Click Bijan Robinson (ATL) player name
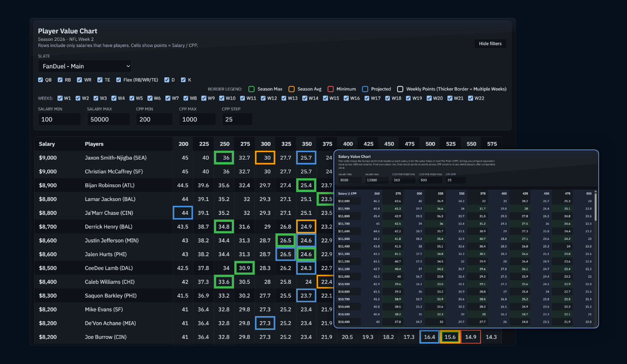This screenshot has width=627, height=364. 109,185
